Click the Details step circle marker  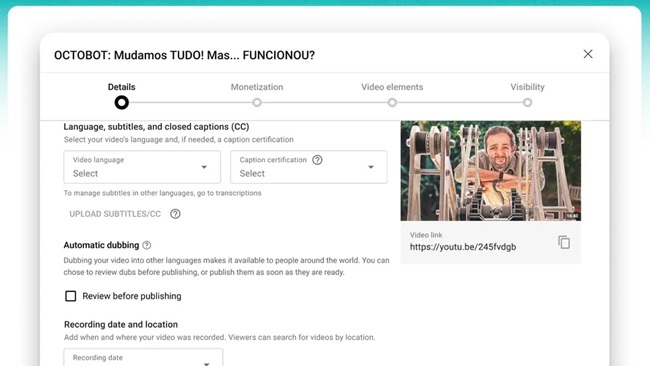pos(121,102)
